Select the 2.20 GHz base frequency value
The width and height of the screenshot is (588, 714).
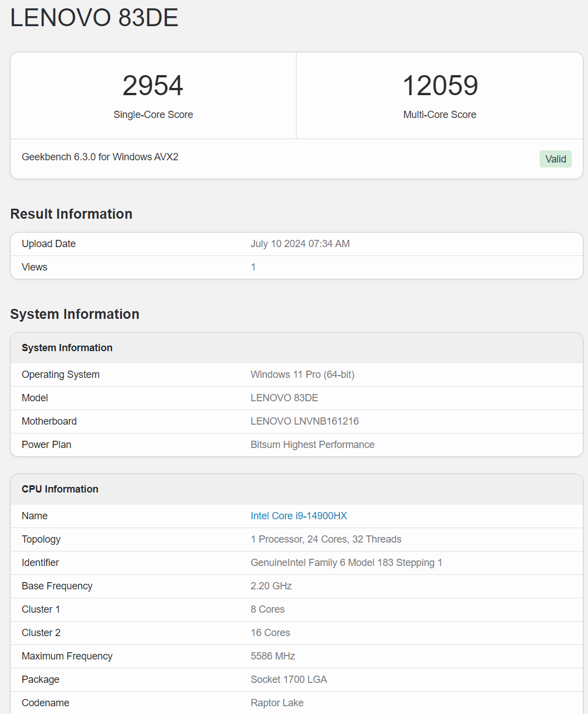(271, 586)
